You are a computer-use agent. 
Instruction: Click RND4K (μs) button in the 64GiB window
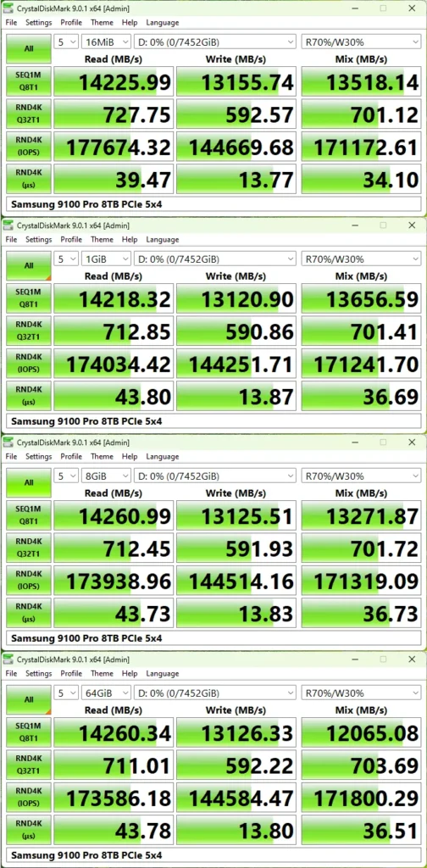(29, 830)
